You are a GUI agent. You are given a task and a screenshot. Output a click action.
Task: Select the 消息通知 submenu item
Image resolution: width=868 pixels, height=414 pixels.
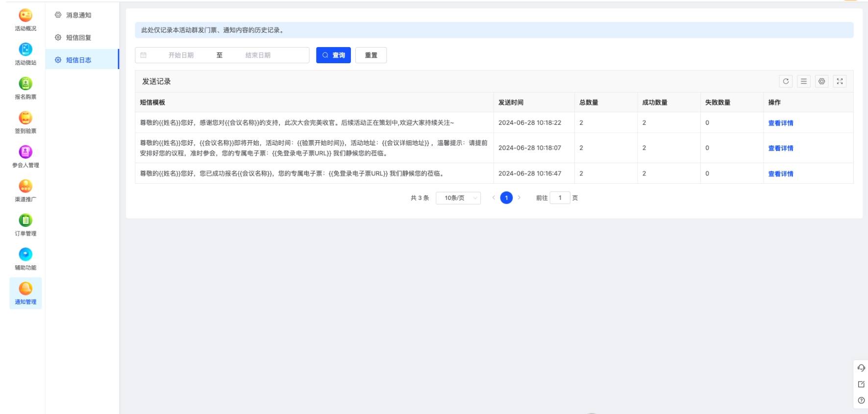[82, 15]
